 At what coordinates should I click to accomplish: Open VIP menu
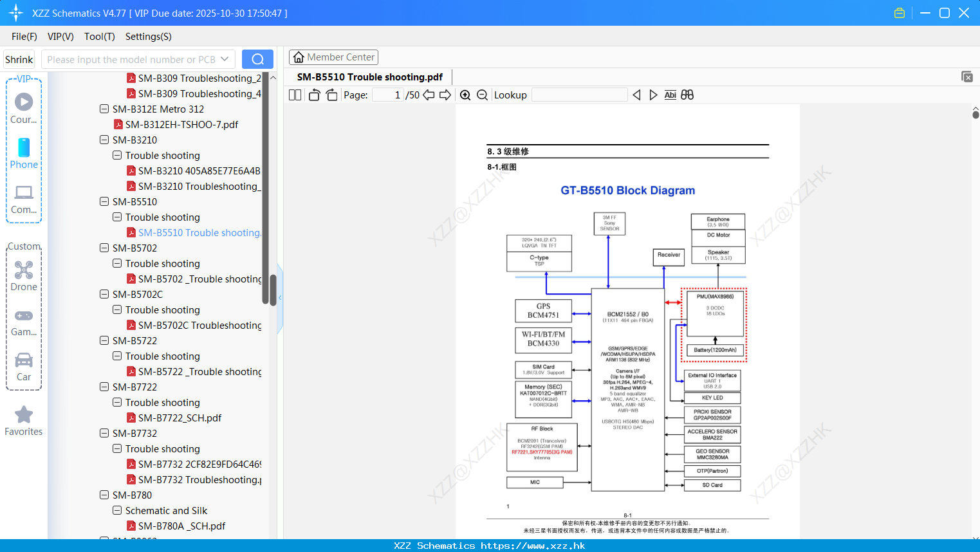60,37
